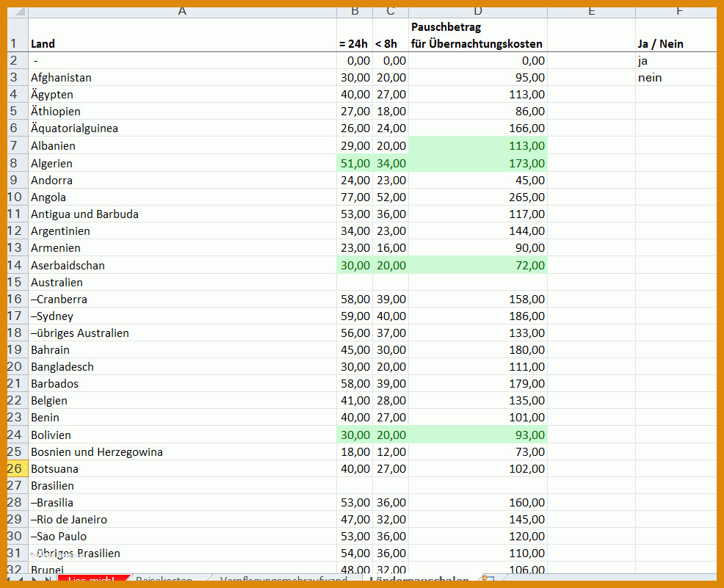Select the 'Brasilien' cell

182,485
